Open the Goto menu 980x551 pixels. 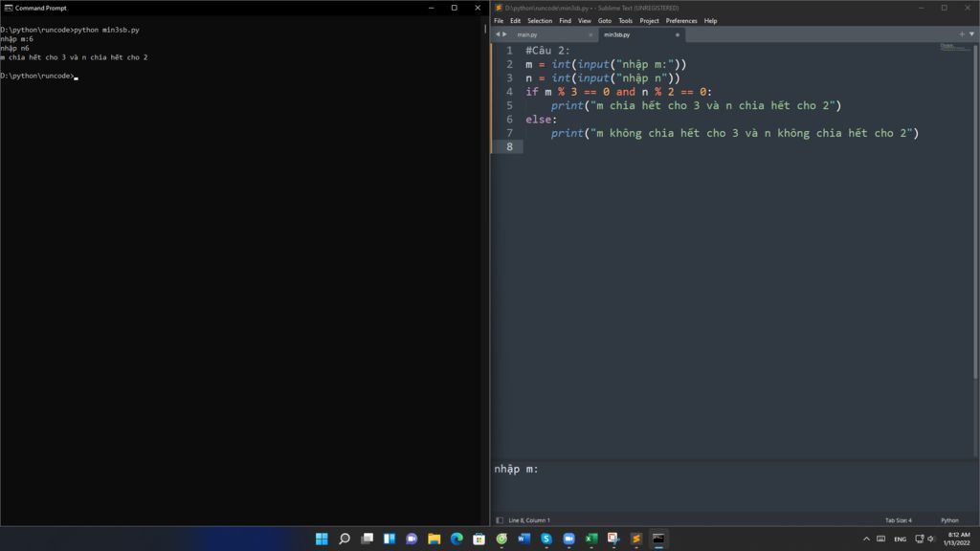[x=605, y=21]
